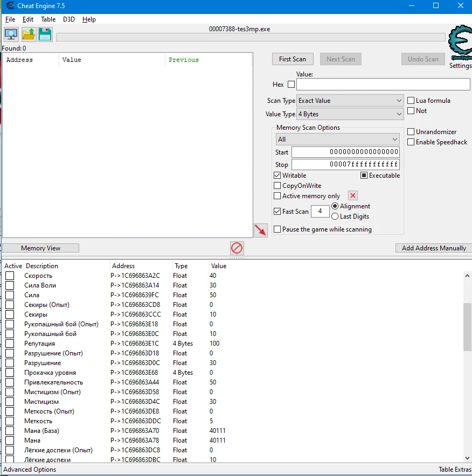Click the red X beside Active memory only
Image resolution: width=472 pixels, height=476 pixels.
click(352, 195)
